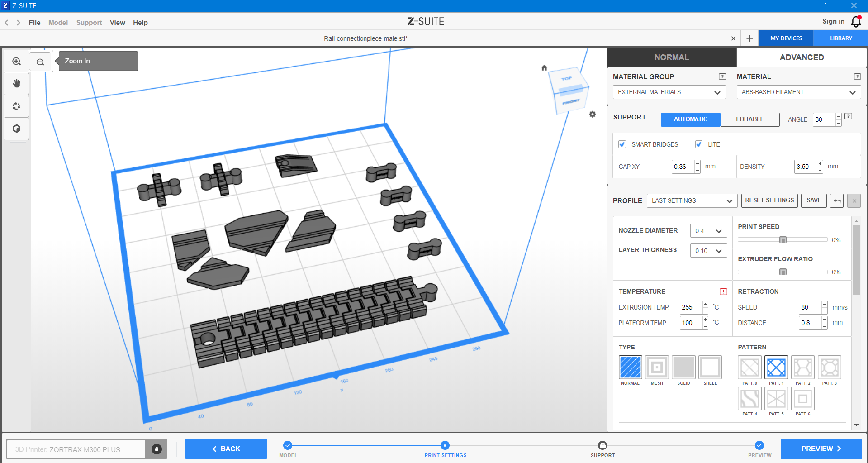
Task: Open notifications bell icon
Action: click(x=856, y=22)
